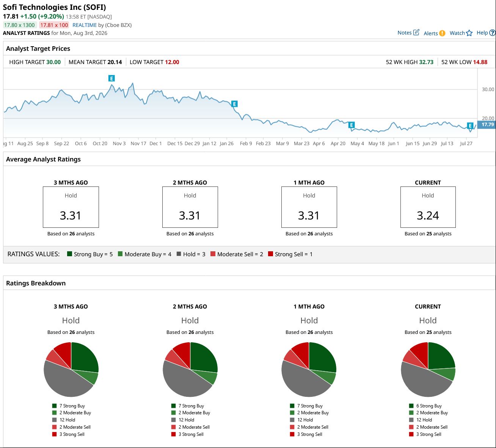The height and width of the screenshot is (448, 496).
Task: Click the Sofi Technologies Inc (SOFI) title
Action: pos(55,7)
